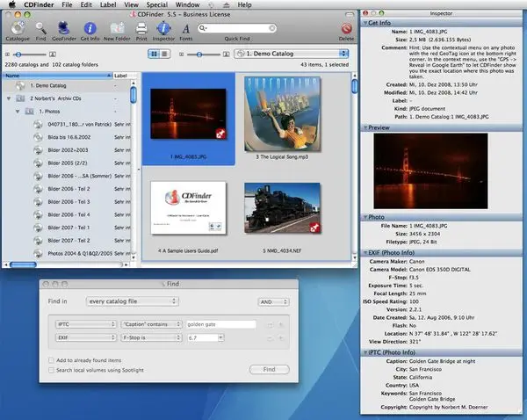Collapse the IPTC (Photo Info) section

(x=365, y=352)
